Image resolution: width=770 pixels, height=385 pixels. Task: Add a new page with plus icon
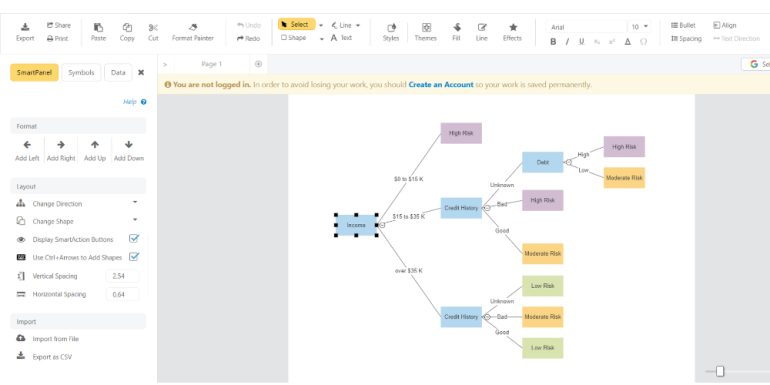point(258,64)
